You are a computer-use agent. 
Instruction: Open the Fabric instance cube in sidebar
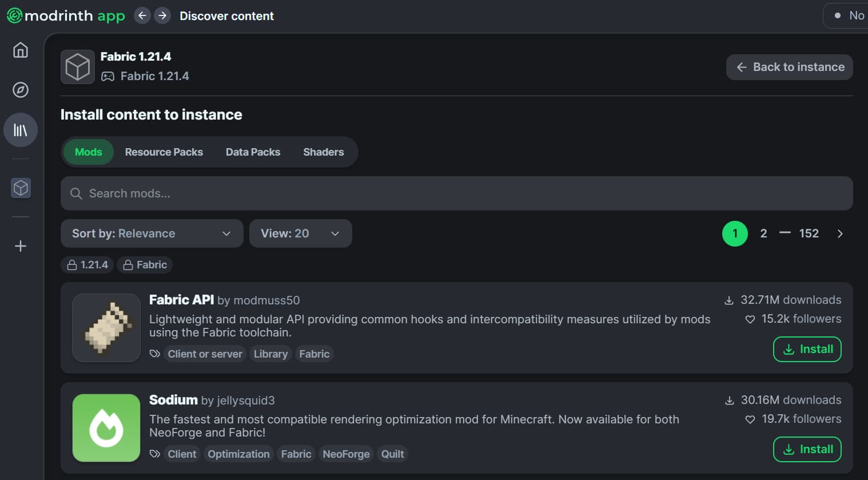(x=21, y=188)
